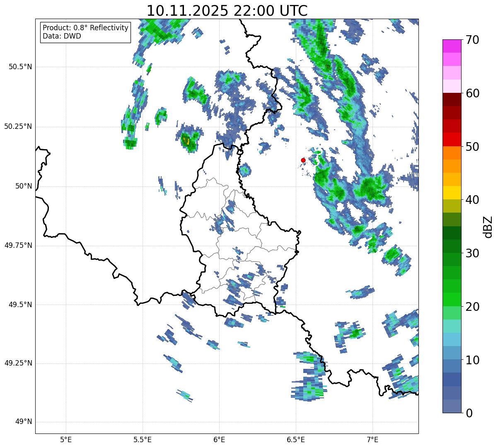Click the 7°E longitude label
498x448 pixels.
pos(372,440)
